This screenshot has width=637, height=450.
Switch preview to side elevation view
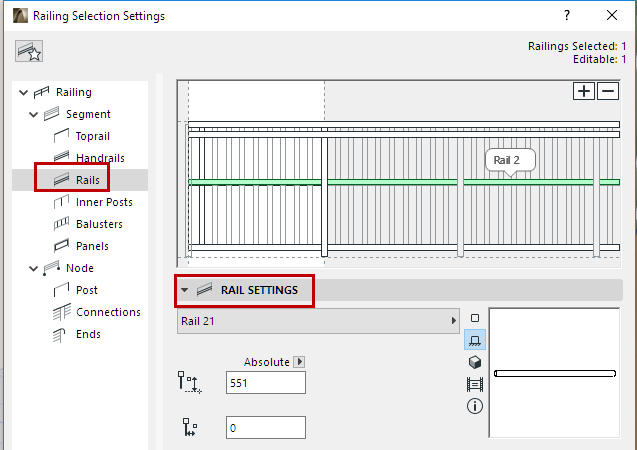click(x=475, y=340)
